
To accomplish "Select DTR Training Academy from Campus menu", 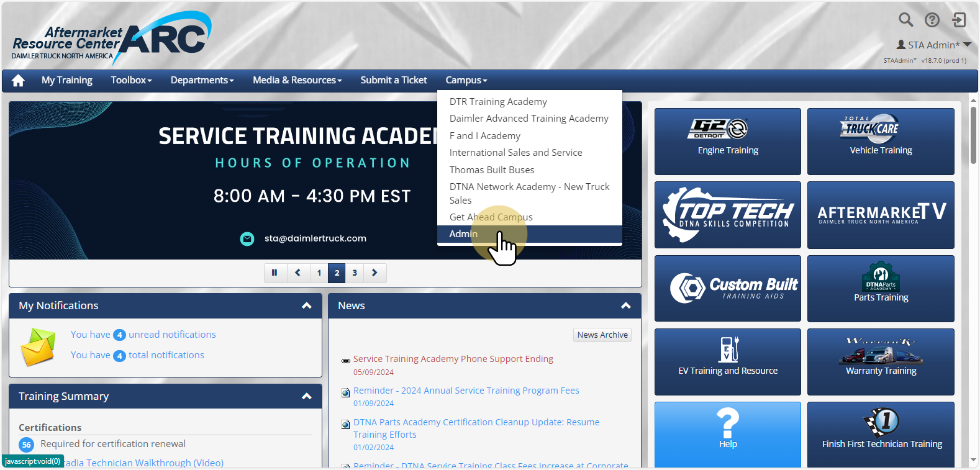I will click(x=530, y=102).
